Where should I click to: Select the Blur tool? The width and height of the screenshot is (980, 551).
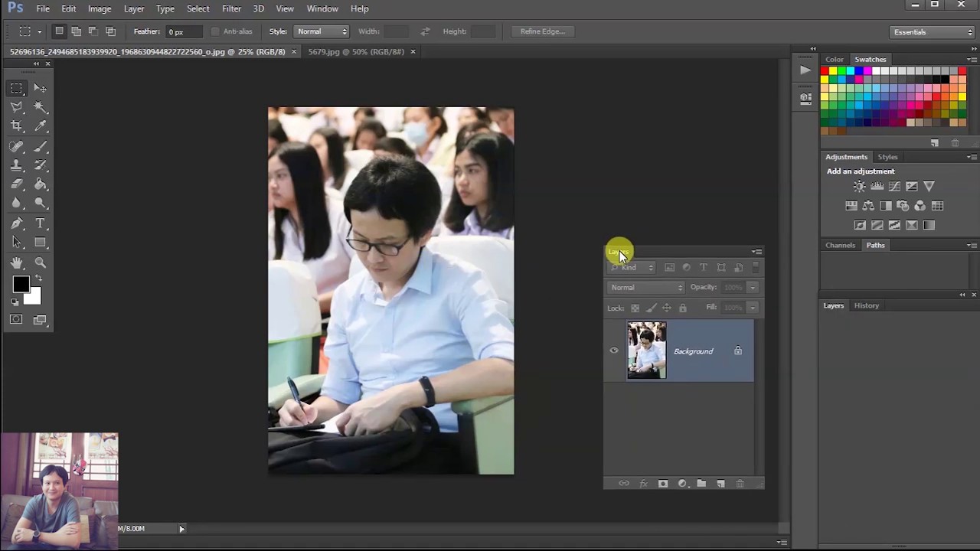pyautogui.click(x=17, y=204)
